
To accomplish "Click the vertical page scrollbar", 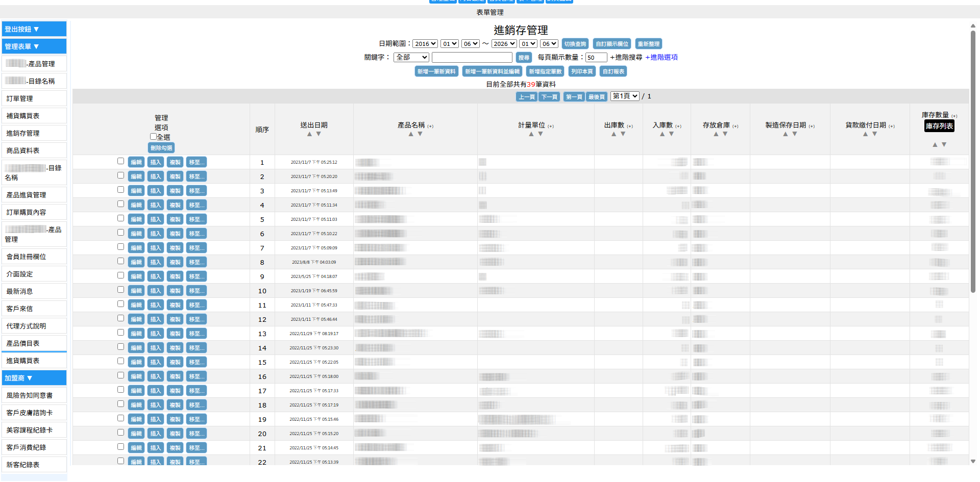I will (973, 161).
